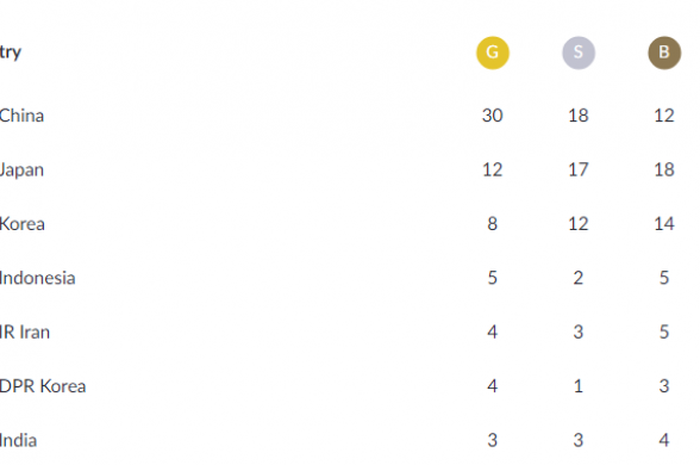
Task: Click China's gold count of 30
Action: coord(492,116)
